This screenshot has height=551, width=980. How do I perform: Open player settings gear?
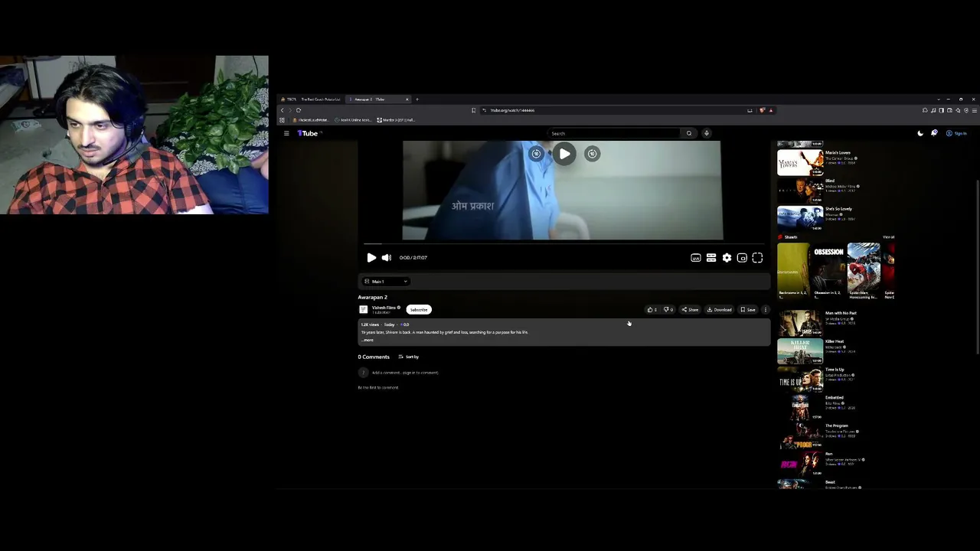pyautogui.click(x=727, y=258)
